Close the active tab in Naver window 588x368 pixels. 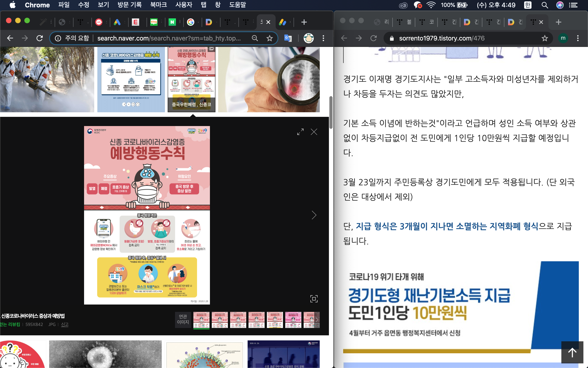[268, 22]
